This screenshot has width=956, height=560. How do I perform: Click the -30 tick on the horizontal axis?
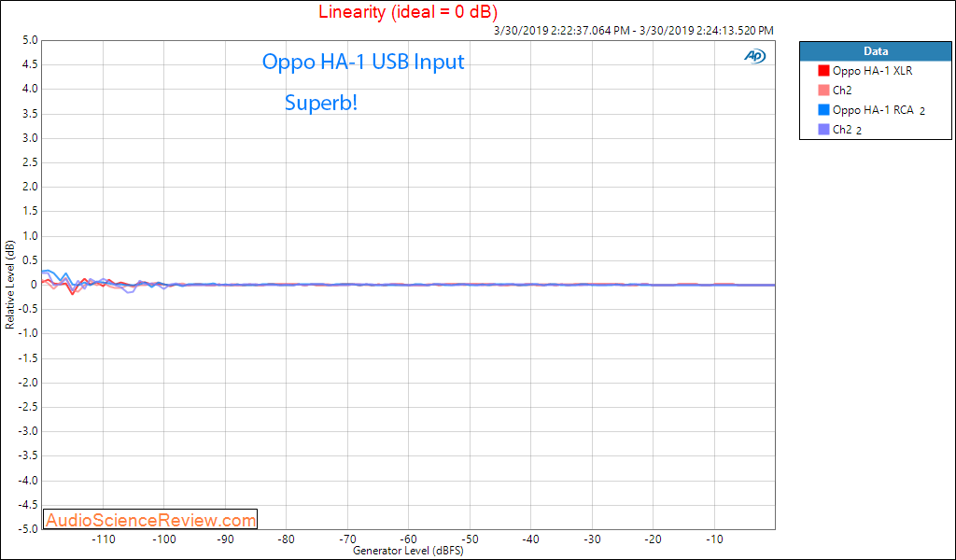coord(591,539)
